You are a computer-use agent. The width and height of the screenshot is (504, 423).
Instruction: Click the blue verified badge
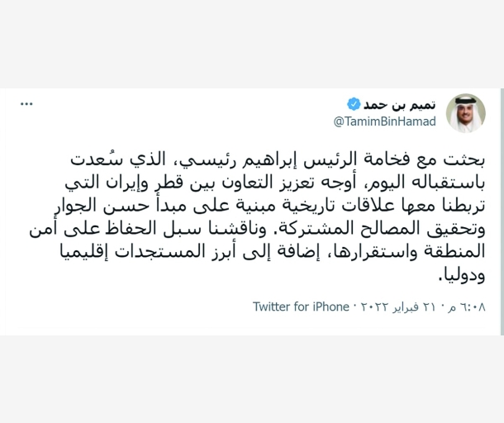(354, 103)
